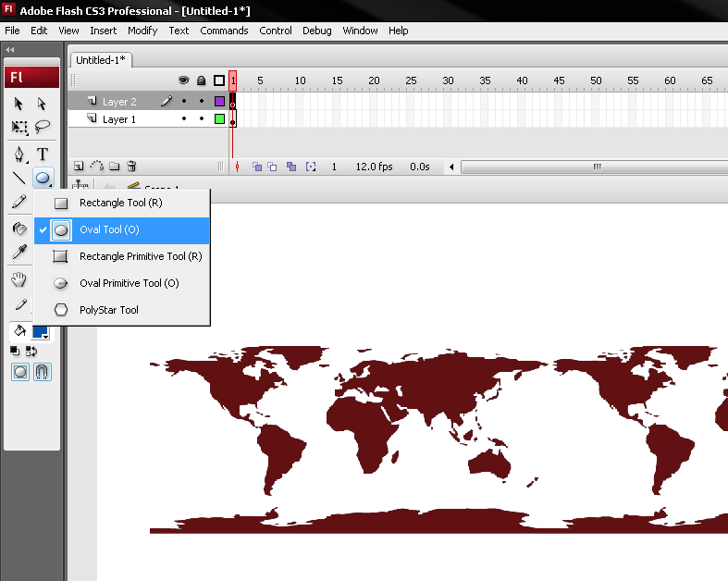Select the Subselection (white arrow) tool

pyautogui.click(x=42, y=104)
